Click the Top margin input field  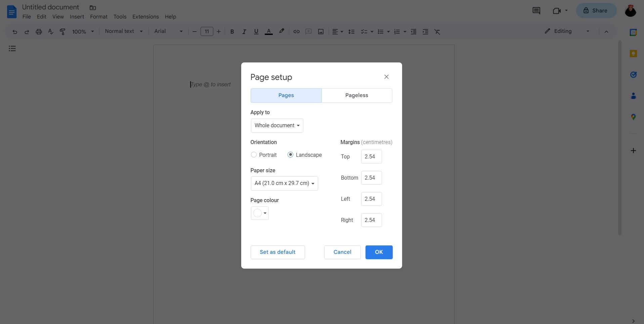tap(371, 156)
